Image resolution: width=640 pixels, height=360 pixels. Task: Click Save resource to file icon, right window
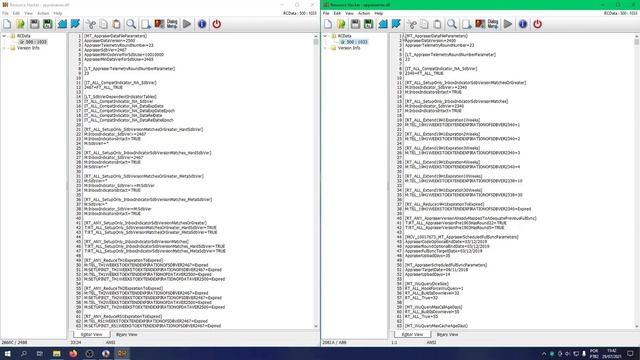tap(396, 24)
